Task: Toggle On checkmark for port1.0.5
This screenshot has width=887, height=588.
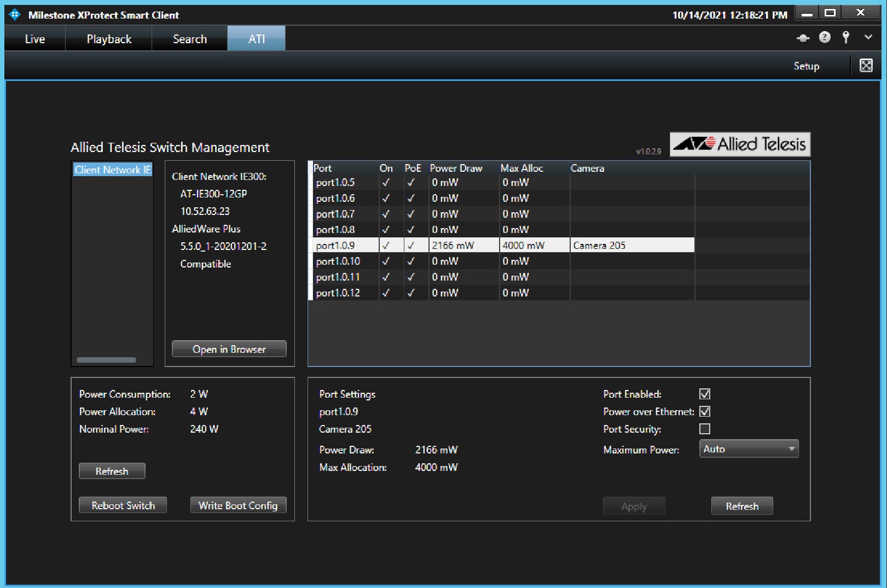Action: coord(386,182)
